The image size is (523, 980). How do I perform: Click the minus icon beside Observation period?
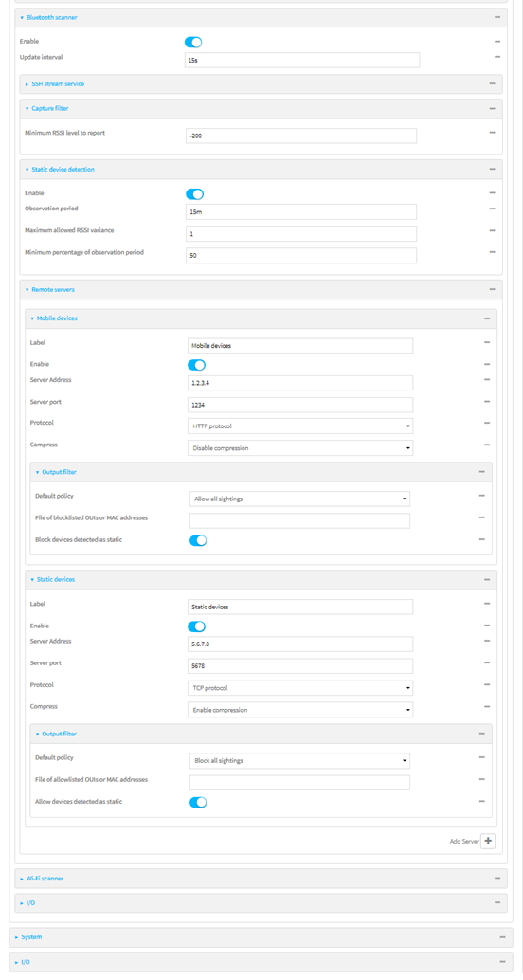[x=493, y=209]
